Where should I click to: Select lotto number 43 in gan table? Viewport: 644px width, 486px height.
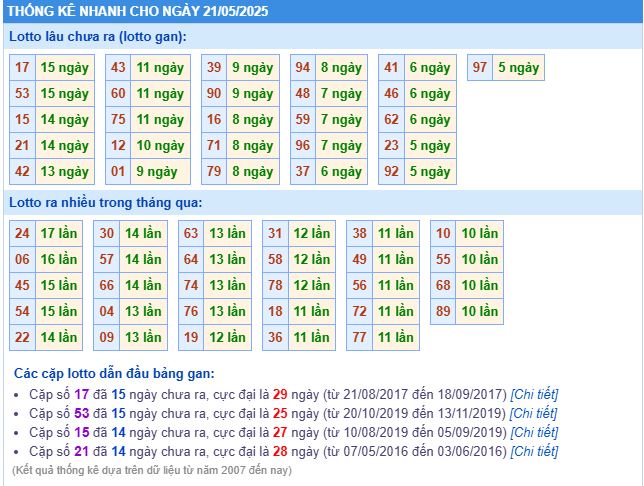click(x=118, y=67)
